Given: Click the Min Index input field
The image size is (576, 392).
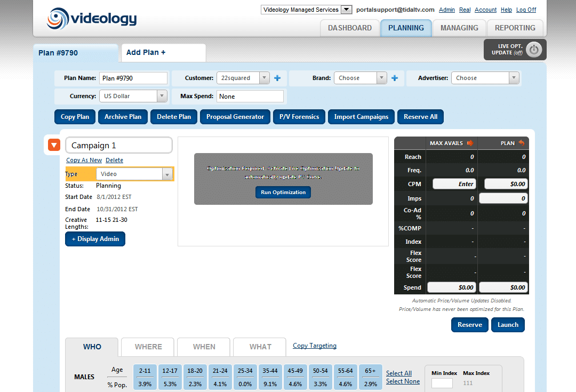Looking at the screenshot, I should point(442,383).
